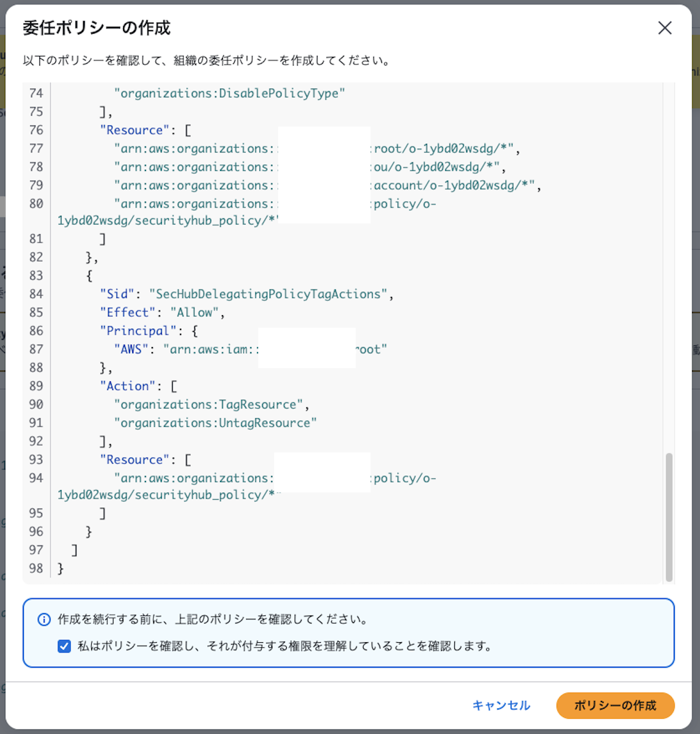Click "organizations:UntagResource" text
700x734 pixels.
pyautogui.click(x=215, y=423)
